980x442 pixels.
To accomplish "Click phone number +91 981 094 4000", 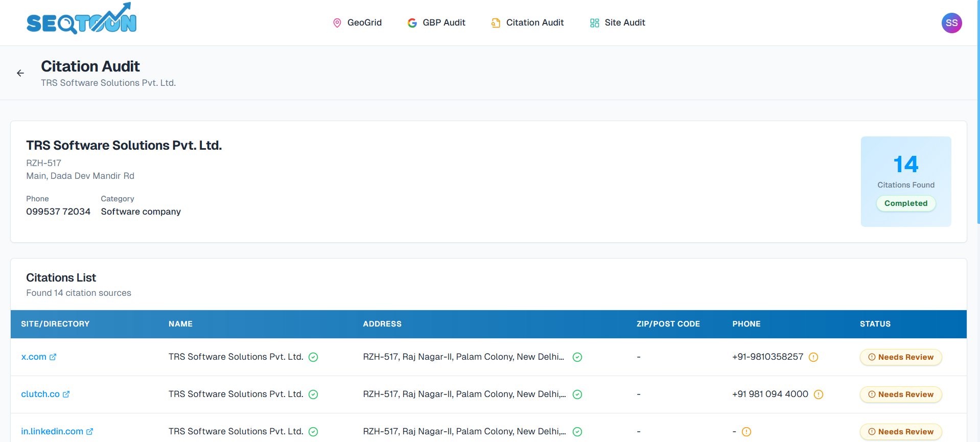I will click(770, 394).
